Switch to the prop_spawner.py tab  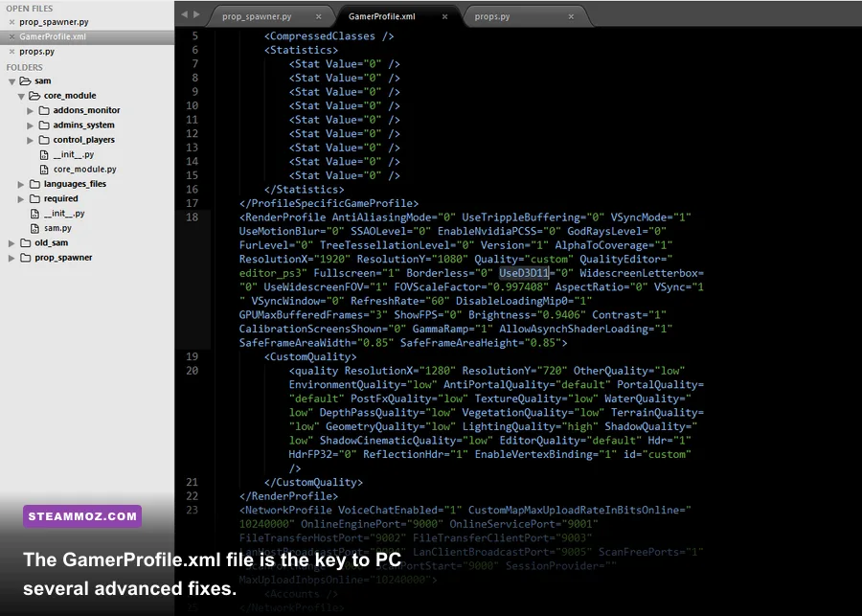[257, 16]
